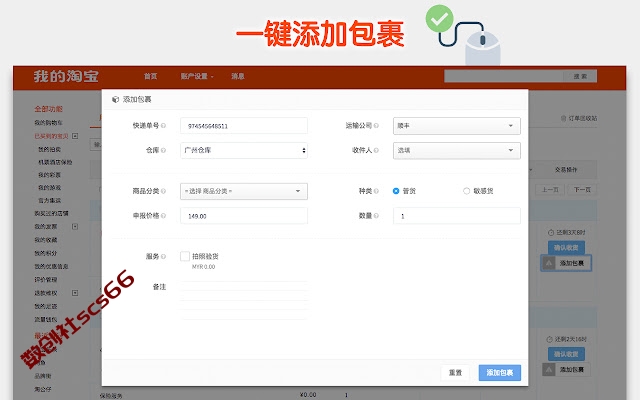Click the first 确认收货 button
The height and width of the screenshot is (400, 640).
566,247
